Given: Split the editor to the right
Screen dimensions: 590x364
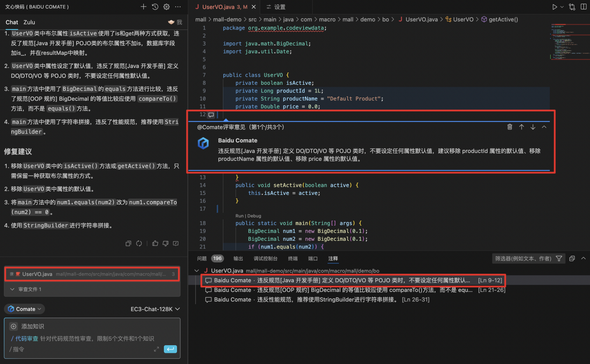Looking at the screenshot, I should 583,7.
